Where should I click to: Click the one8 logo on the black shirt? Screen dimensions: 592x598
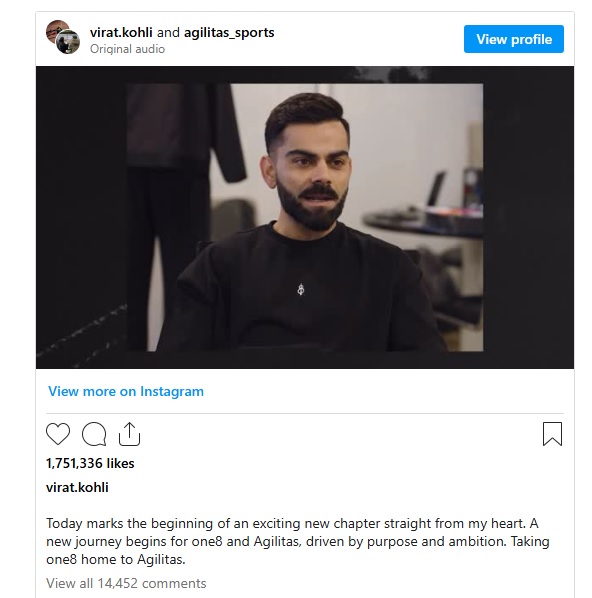coord(301,289)
